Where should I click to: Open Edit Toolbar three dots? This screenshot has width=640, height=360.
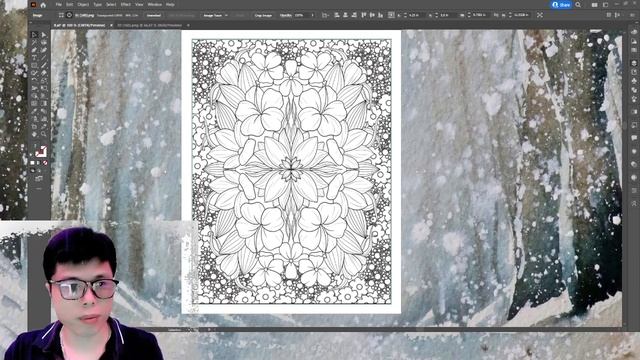click(39, 189)
